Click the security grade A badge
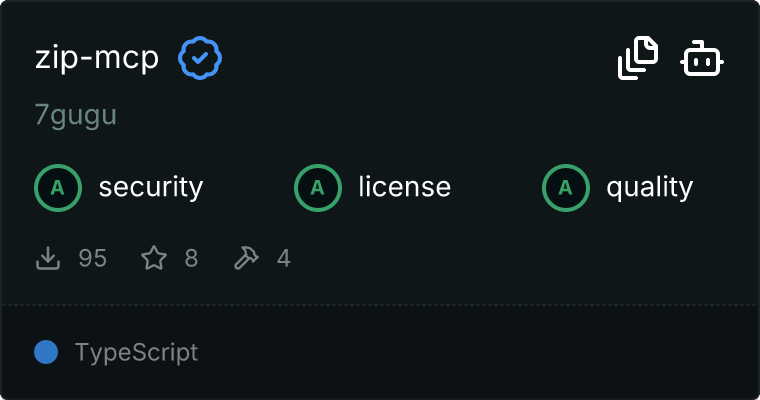Viewport: 760px width, 400px height. pyautogui.click(x=57, y=187)
